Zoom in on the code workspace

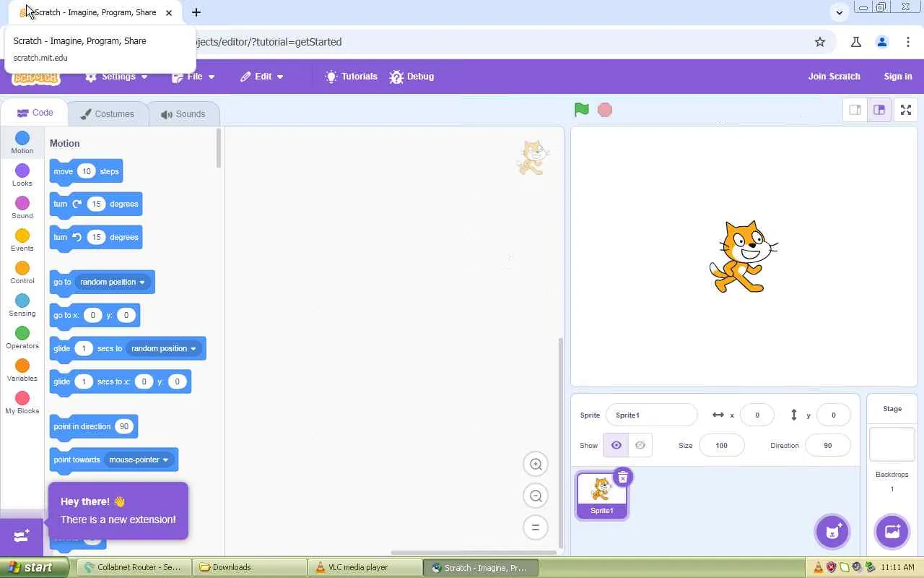[536, 465]
